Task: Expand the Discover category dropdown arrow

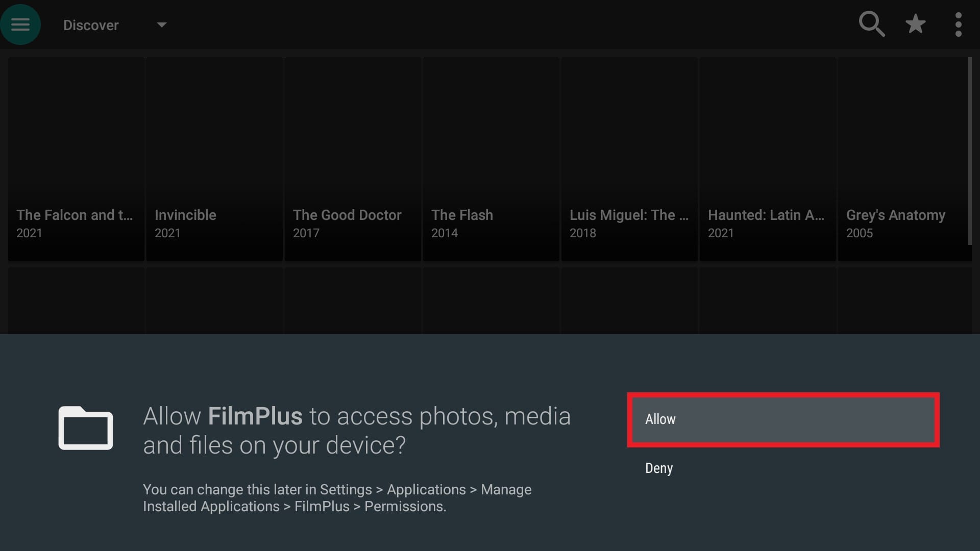Action: coord(161,24)
